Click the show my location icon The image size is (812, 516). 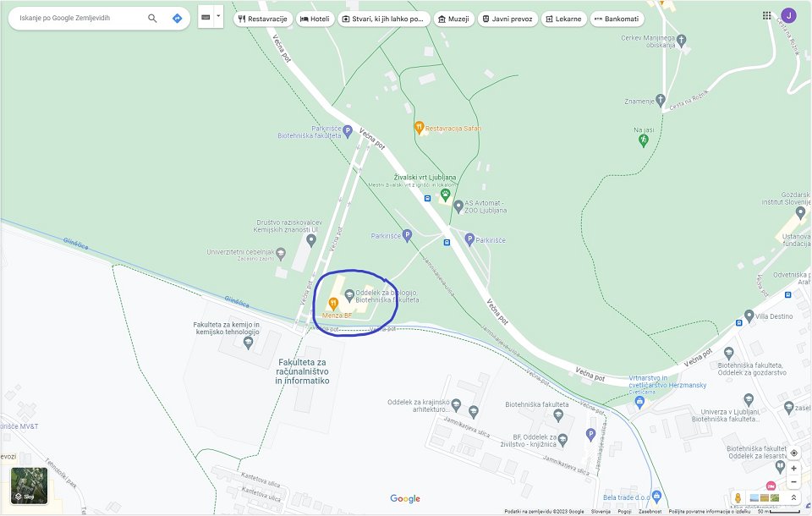tap(793, 453)
